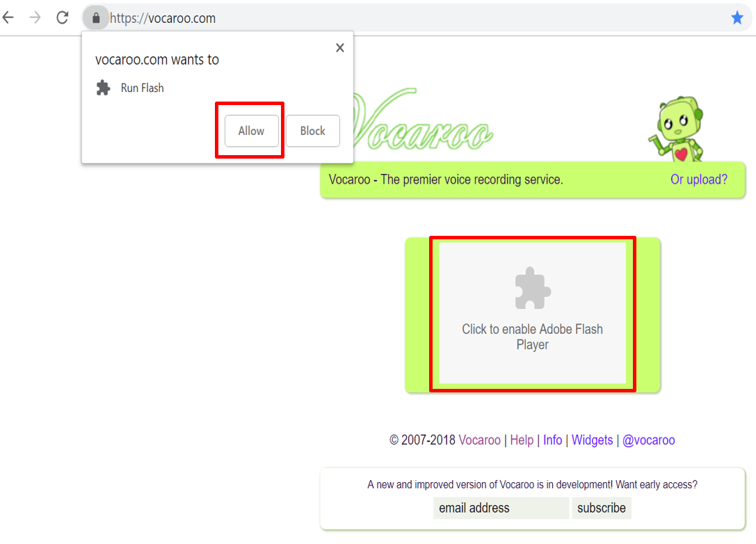
Task: Reload the page with the refresh icon
Action: click(x=63, y=17)
